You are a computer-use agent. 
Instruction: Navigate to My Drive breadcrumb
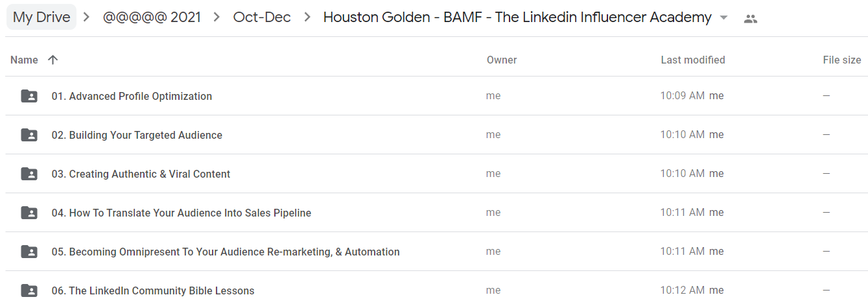tap(41, 18)
